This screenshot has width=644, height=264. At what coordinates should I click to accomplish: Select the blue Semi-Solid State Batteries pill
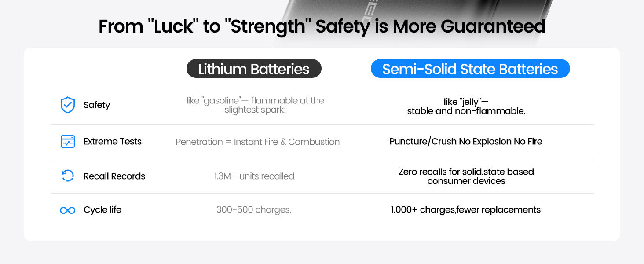click(x=470, y=69)
